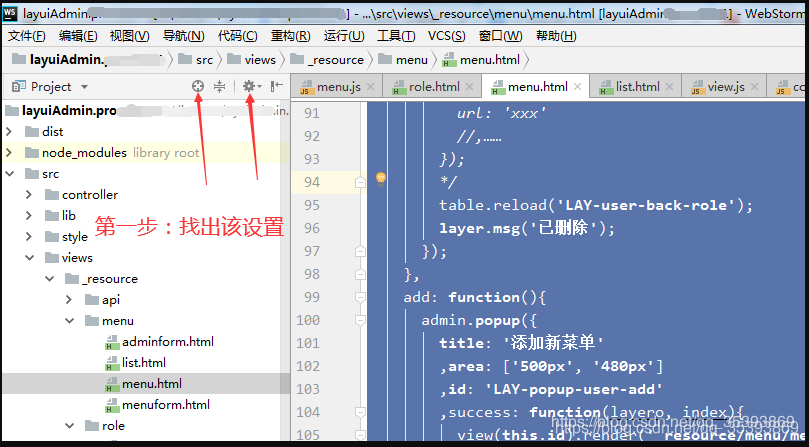This screenshot has height=447, width=809.
Task: Close the list.html tab
Action: (669, 87)
